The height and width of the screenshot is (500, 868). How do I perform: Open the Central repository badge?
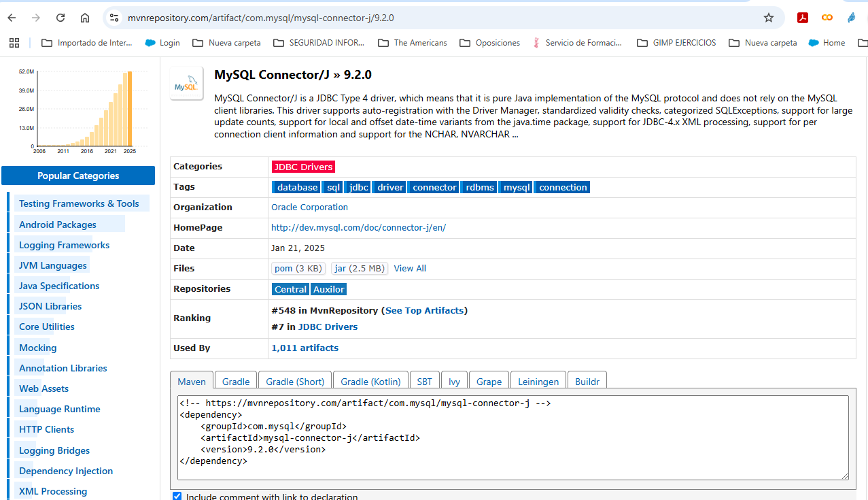[x=290, y=289]
